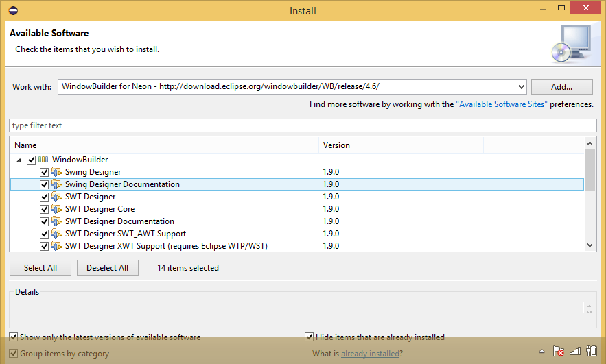Toggle the SWT Designer SWT_AWT Support checkbox
606x364 pixels.
click(44, 234)
